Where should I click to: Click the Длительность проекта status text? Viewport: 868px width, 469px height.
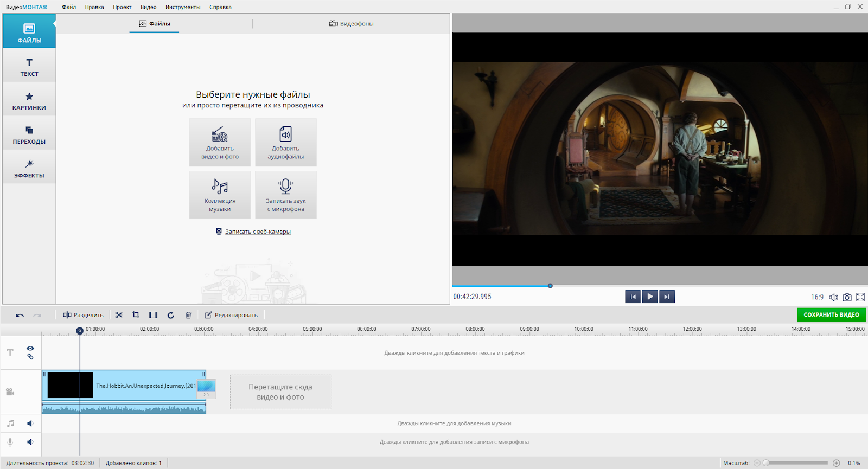pos(50,463)
